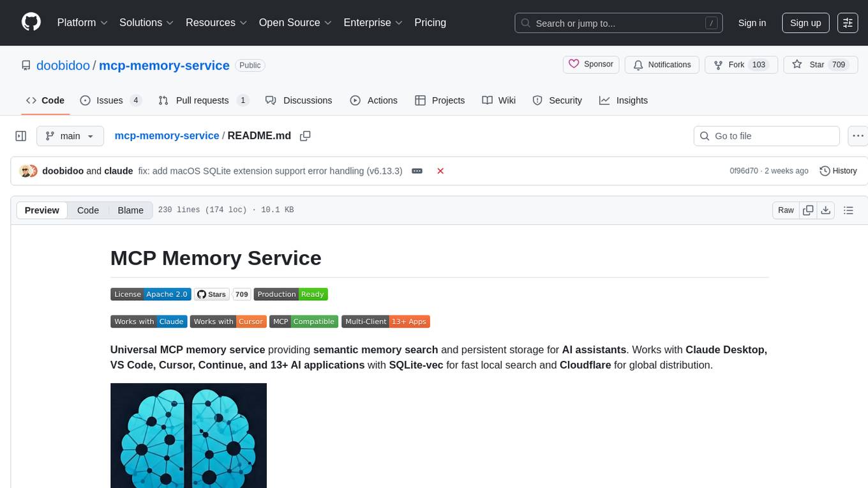Switch to the Projects tab
Screen dimensions: 868x488
(440, 100)
